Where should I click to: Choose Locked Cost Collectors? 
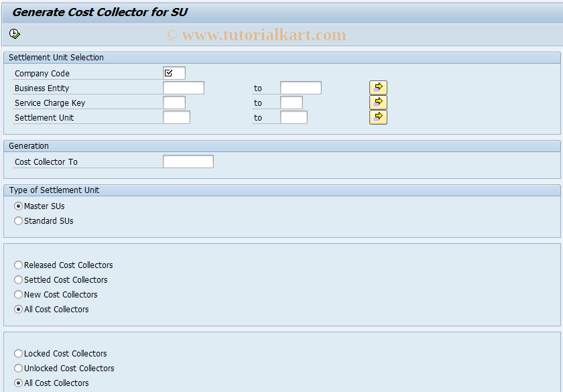(18, 353)
